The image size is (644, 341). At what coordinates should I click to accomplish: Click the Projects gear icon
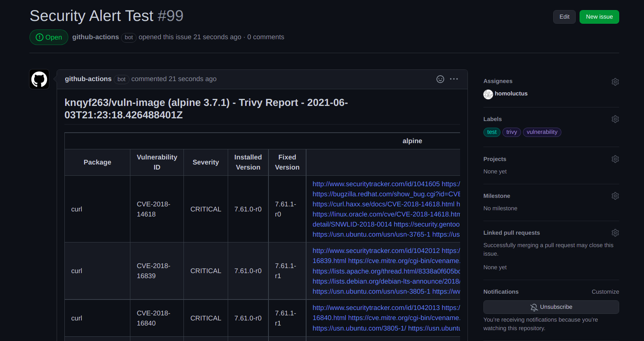point(615,159)
